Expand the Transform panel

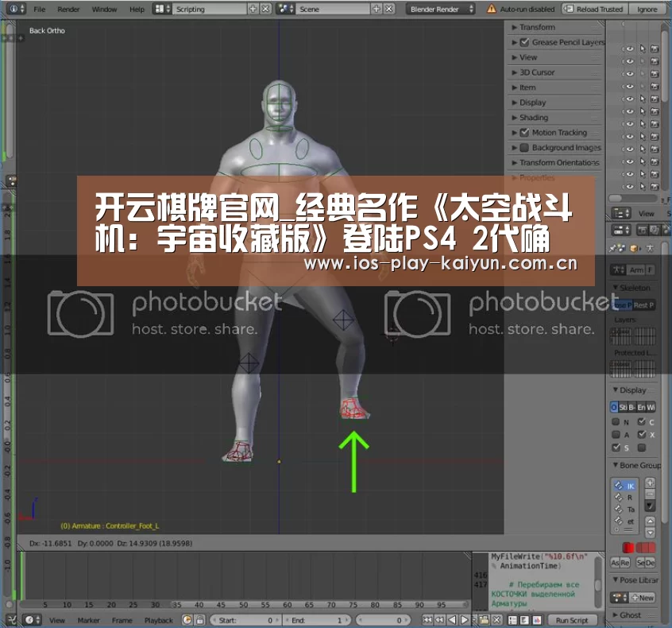(x=556, y=27)
